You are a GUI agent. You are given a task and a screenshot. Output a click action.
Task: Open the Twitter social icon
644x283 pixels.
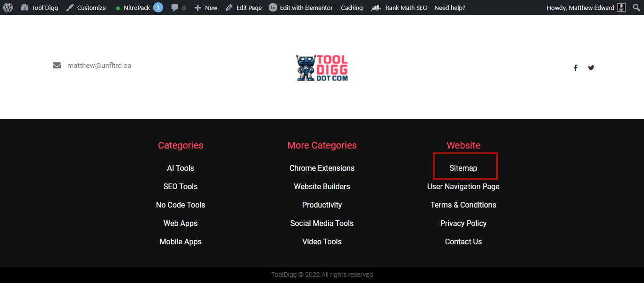point(591,68)
